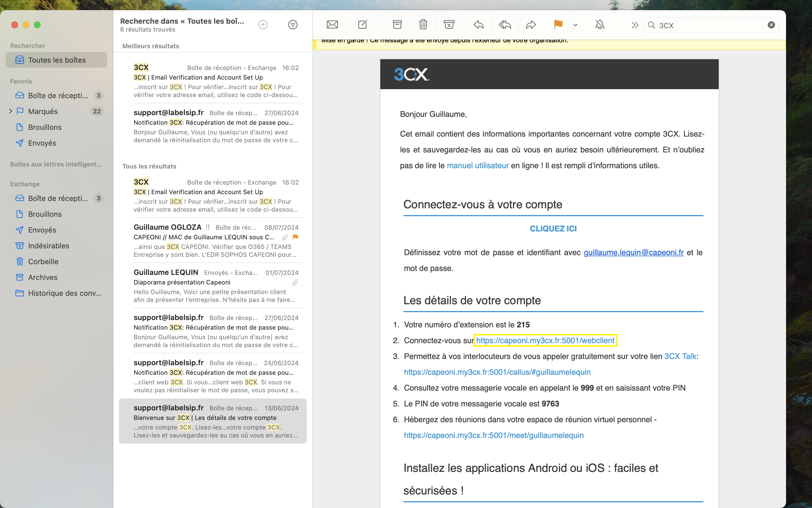
Task: Flag the message with the orange flag
Action: [558, 25]
